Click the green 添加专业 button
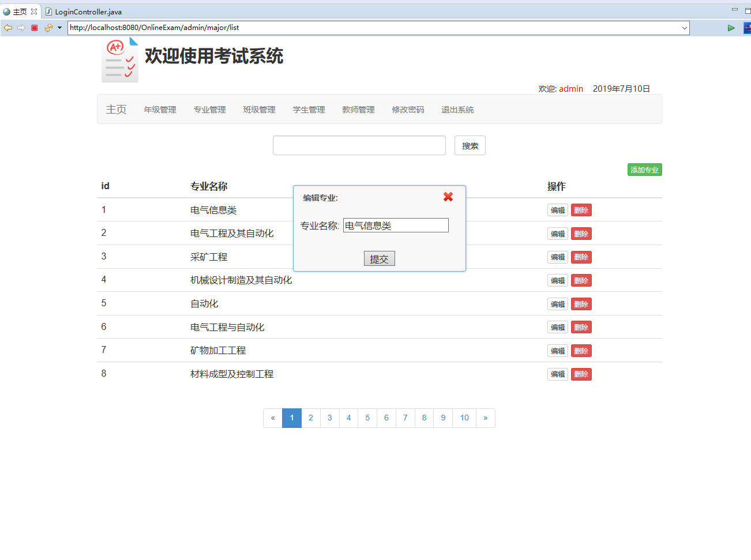 pos(644,169)
